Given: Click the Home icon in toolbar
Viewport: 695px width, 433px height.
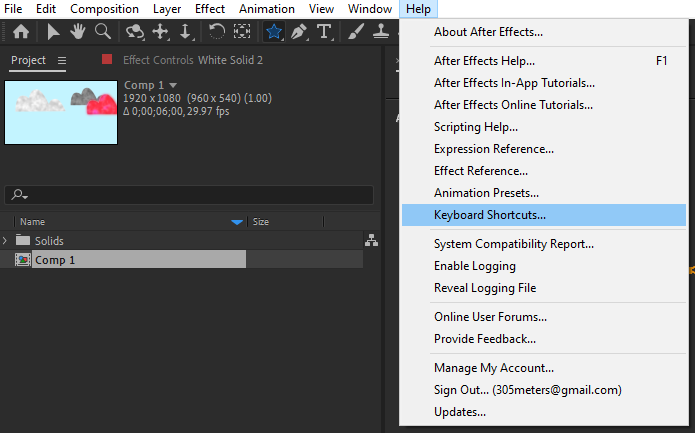Looking at the screenshot, I should 19,32.
